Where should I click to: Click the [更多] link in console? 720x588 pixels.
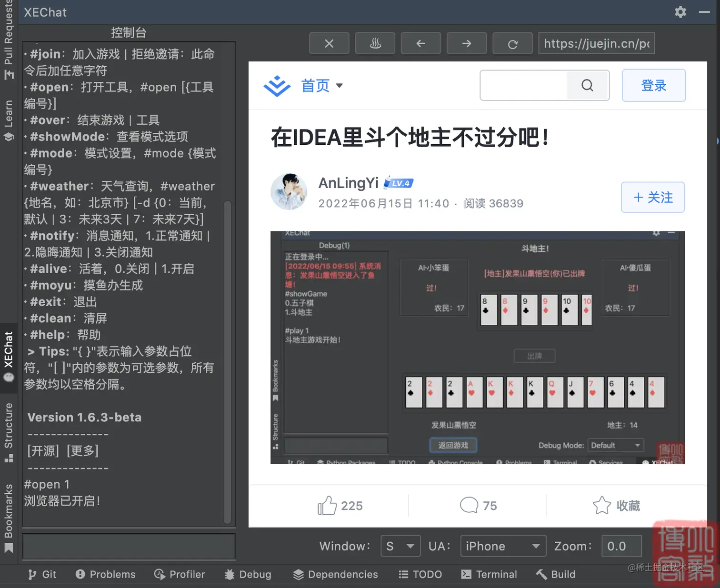coord(83,450)
